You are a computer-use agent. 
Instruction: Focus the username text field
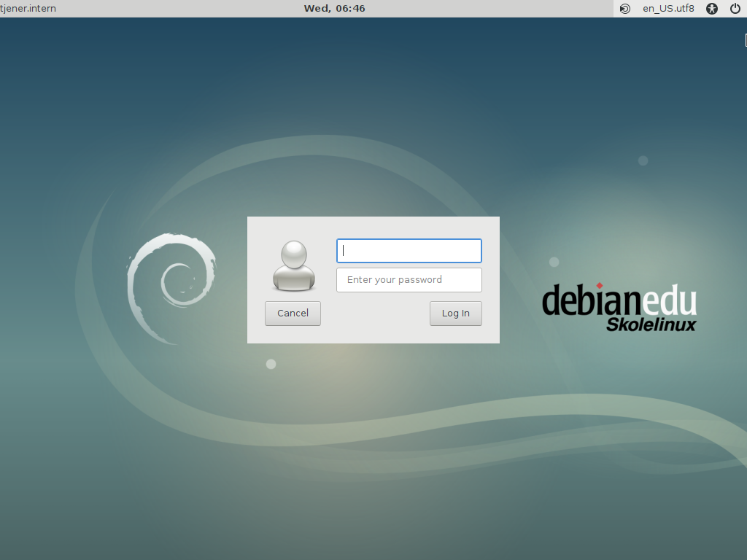[x=409, y=251]
